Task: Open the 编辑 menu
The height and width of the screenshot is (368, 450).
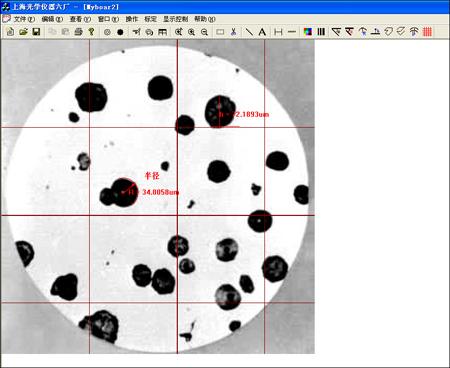Action: (x=52, y=19)
